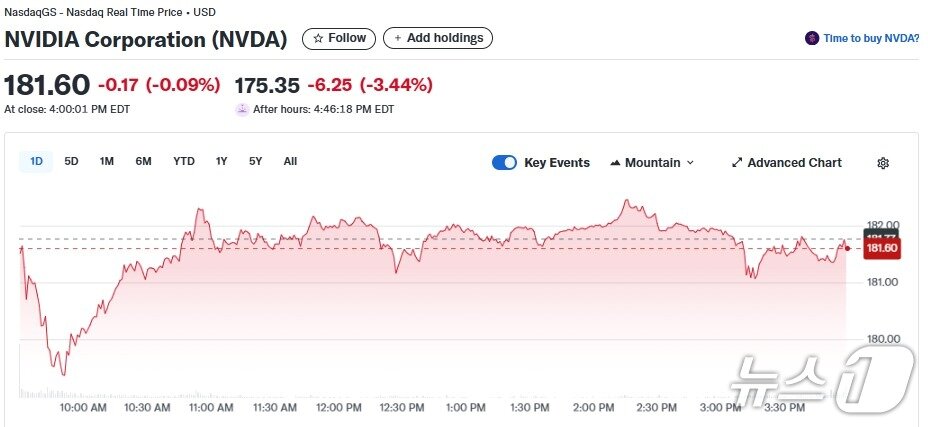
Task: Click the expand arrows icon for Advanced Chart
Action: point(737,163)
